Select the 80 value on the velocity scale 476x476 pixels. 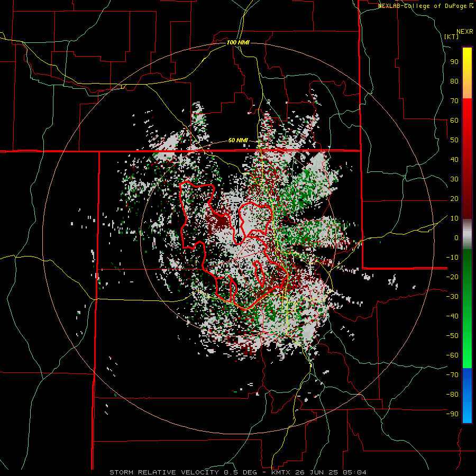coord(454,81)
